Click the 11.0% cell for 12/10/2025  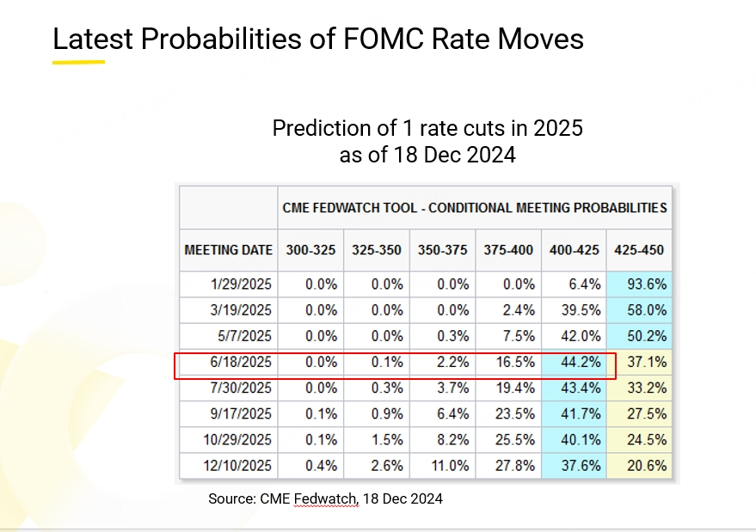click(443, 466)
